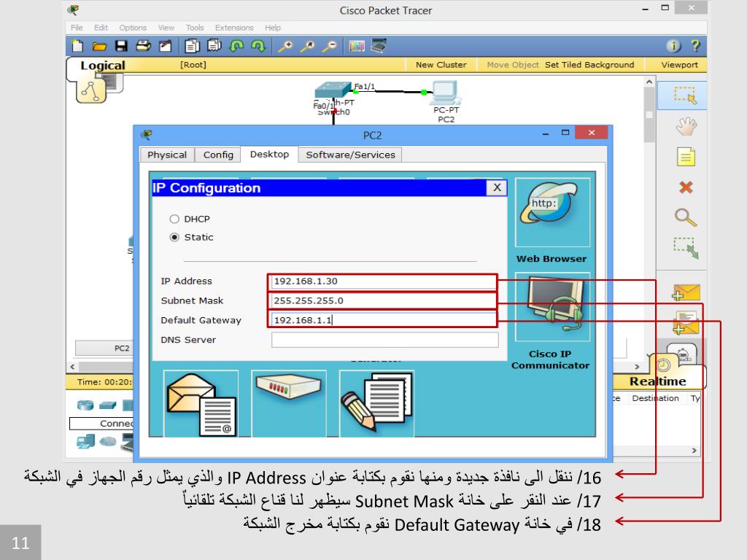Click the Viewport button

coord(679,65)
